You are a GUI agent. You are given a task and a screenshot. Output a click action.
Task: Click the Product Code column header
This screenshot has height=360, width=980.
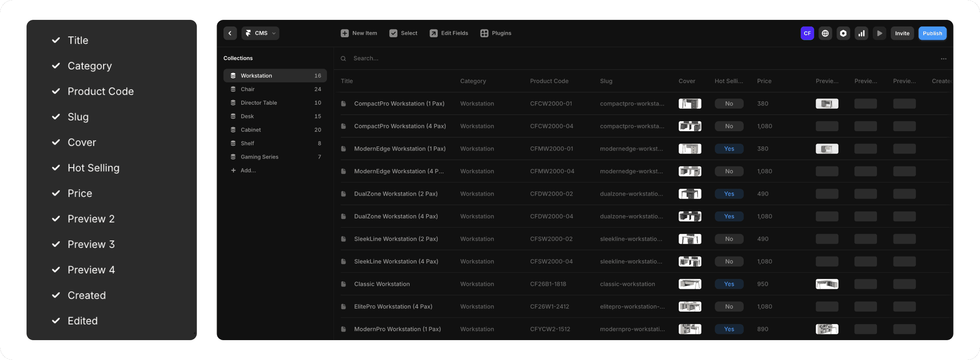coord(549,81)
